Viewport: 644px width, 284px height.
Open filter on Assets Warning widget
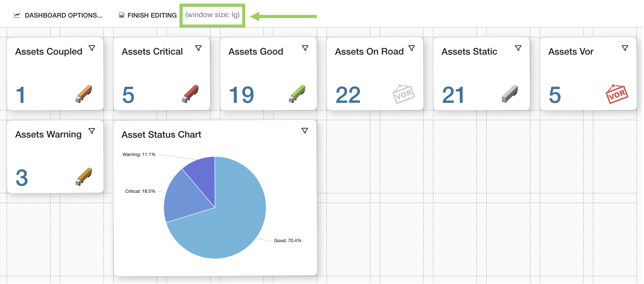coord(92,131)
